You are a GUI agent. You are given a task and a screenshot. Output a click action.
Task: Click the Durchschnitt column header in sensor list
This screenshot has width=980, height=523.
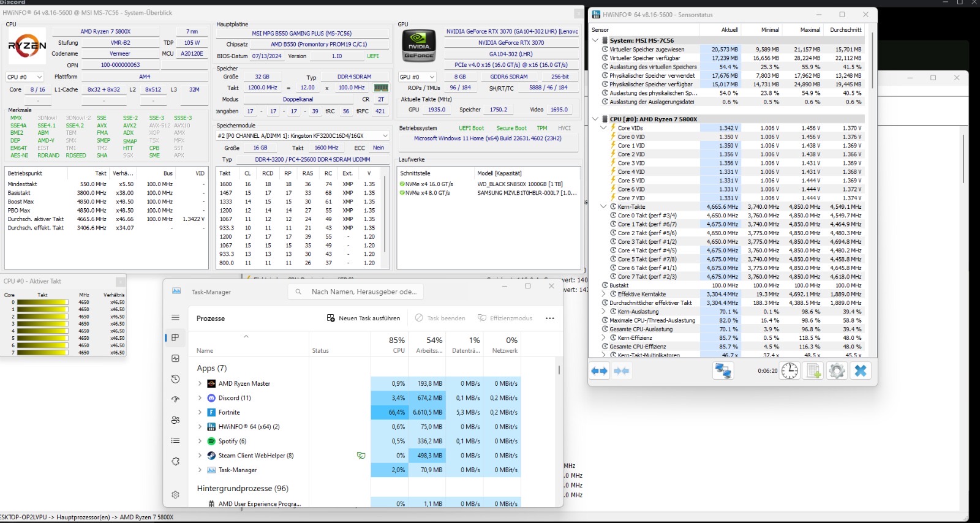click(845, 30)
